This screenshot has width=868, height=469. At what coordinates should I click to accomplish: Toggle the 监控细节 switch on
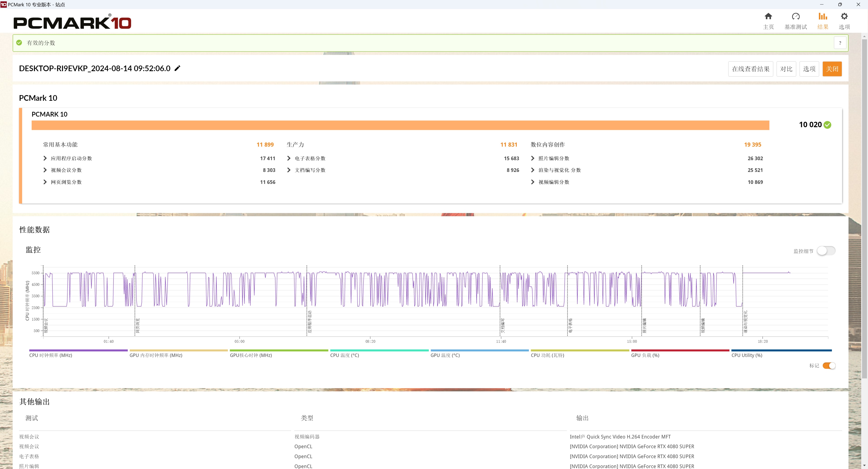[x=826, y=251]
